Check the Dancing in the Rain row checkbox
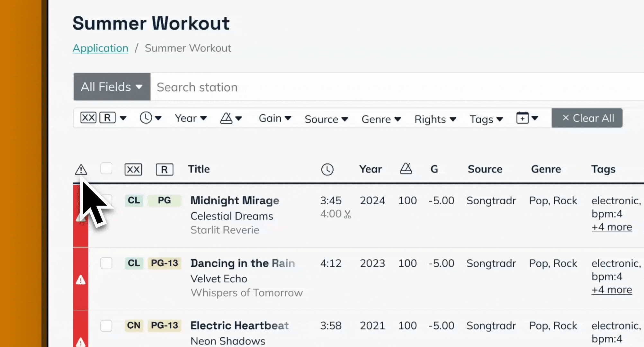 click(106, 263)
